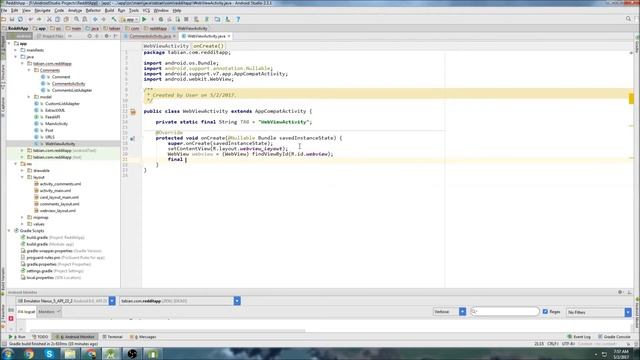Screen dimensions: 640x360
Task: Click the CRLF line separator in status bar
Action: click(x=553, y=344)
